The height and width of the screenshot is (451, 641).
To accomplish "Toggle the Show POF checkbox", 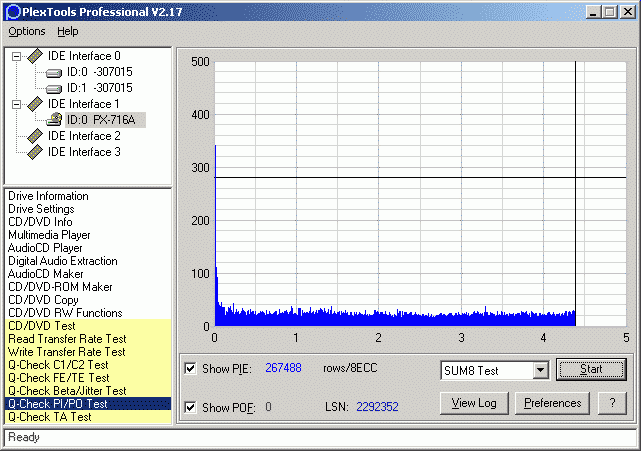I will [190, 407].
